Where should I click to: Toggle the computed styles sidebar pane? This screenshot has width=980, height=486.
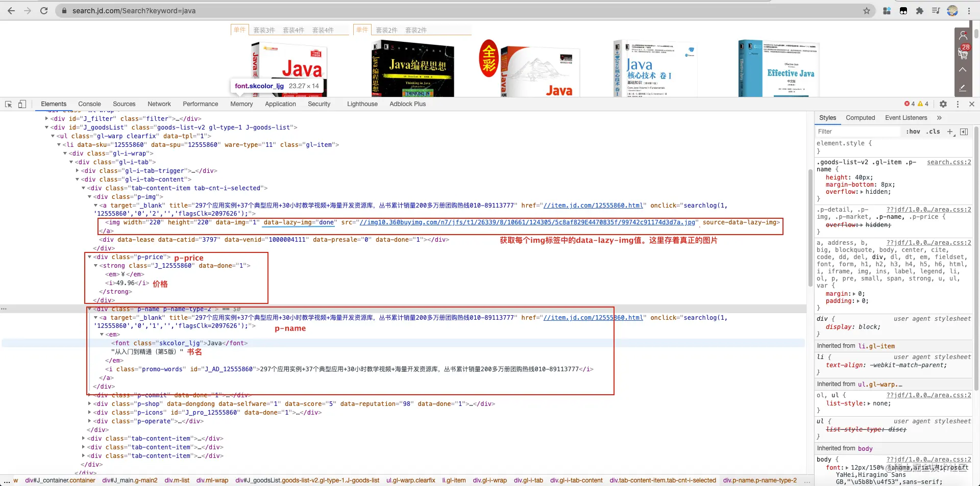[x=964, y=132]
